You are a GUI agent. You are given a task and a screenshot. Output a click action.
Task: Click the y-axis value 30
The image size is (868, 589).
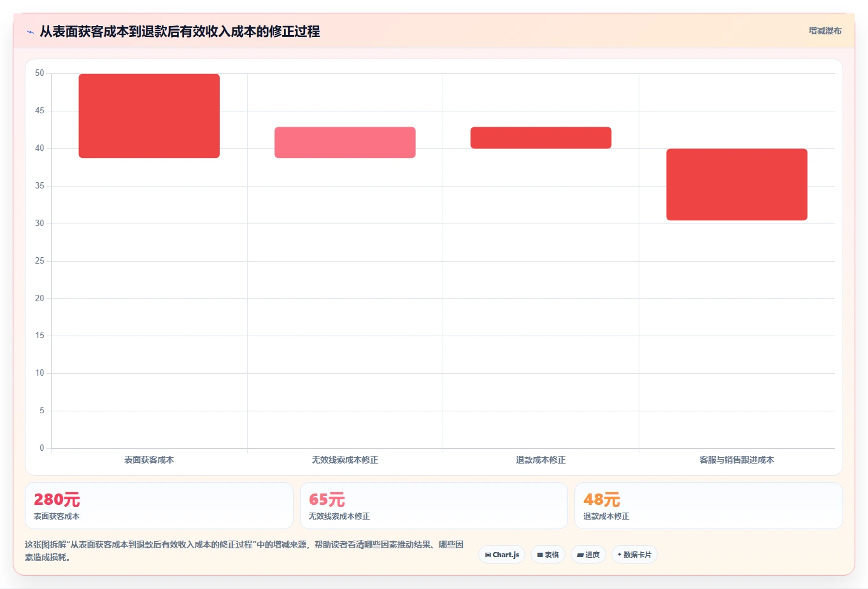(x=39, y=224)
